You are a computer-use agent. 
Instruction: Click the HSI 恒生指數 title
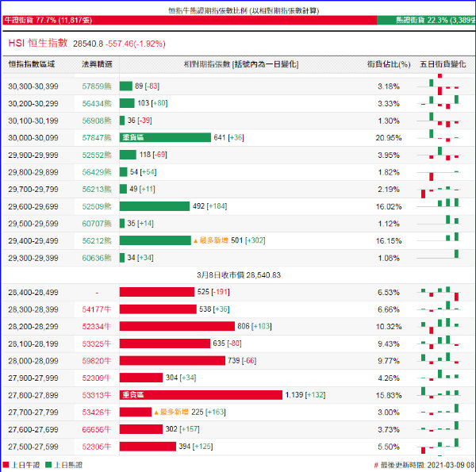click(38, 43)
